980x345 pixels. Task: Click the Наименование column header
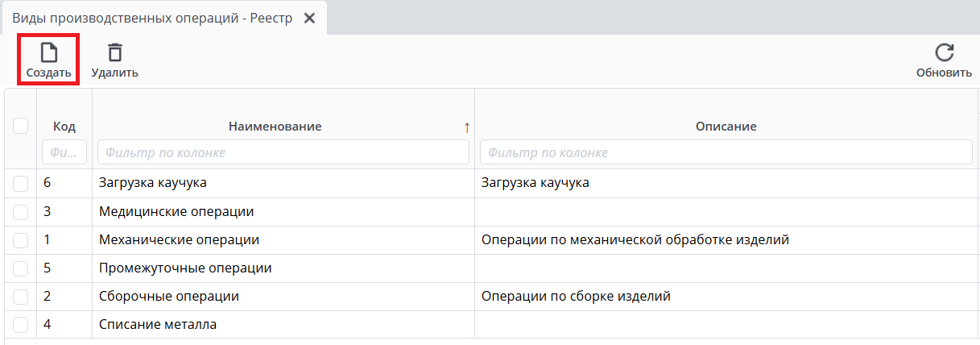point(275,127)
